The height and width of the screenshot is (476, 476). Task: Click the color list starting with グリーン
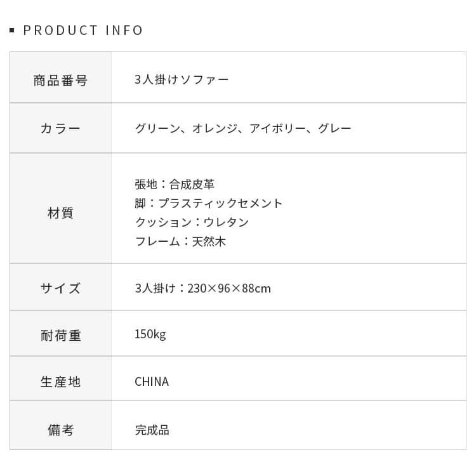(x=243, y=128)
